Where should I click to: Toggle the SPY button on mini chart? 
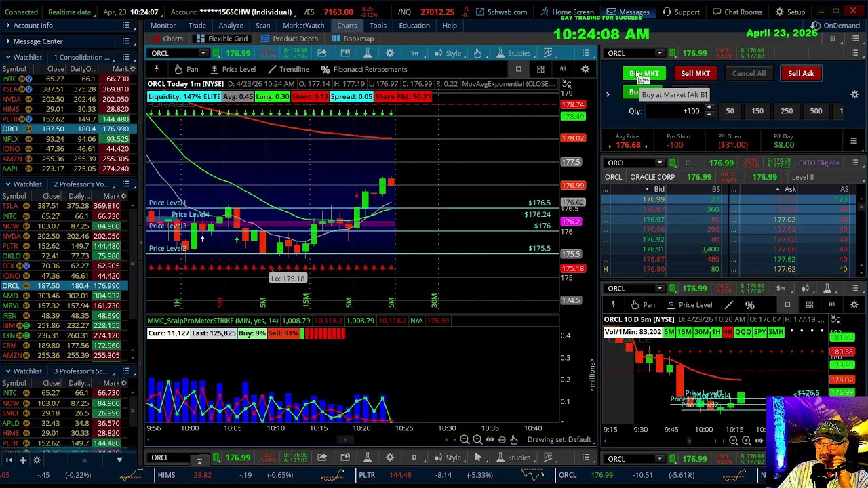[759, 332]
